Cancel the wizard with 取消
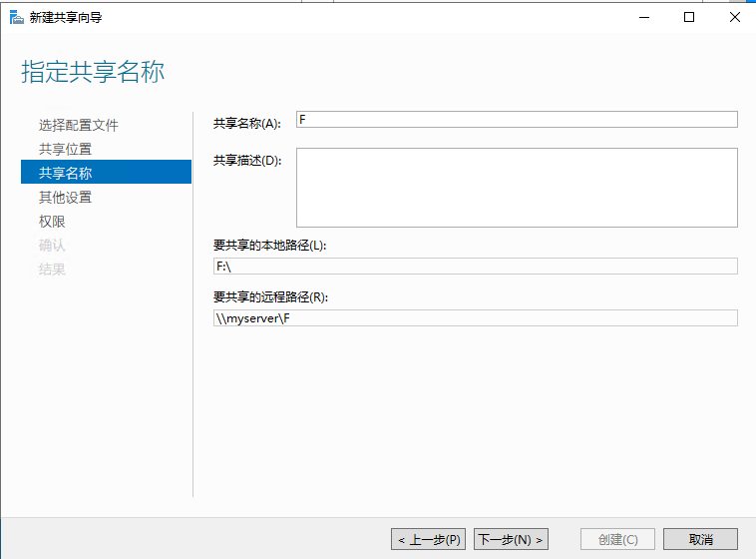 700,539
